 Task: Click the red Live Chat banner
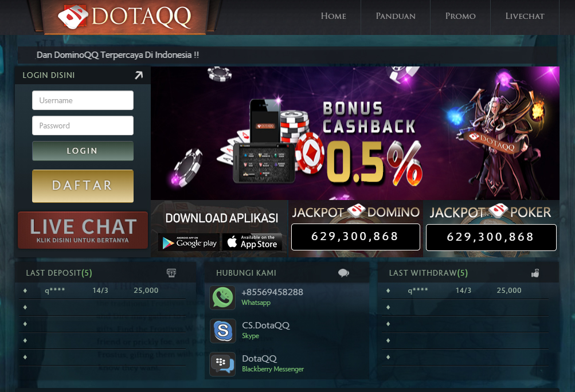[x=83, y=230]
